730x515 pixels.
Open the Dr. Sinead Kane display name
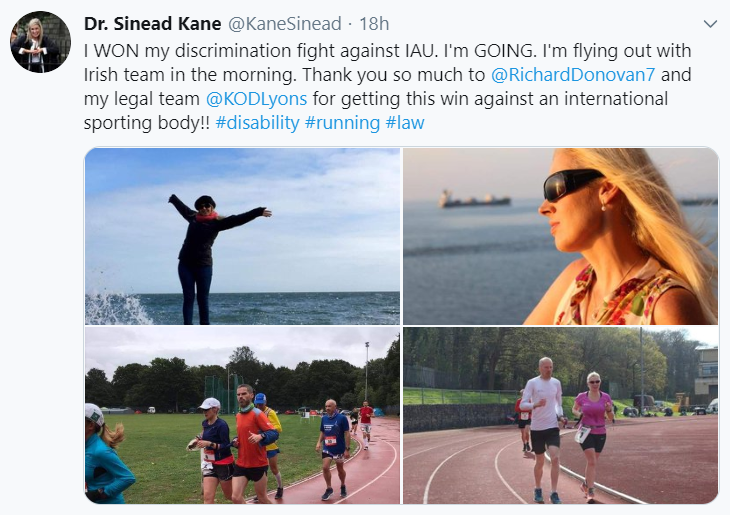click(x=152, y=24)
